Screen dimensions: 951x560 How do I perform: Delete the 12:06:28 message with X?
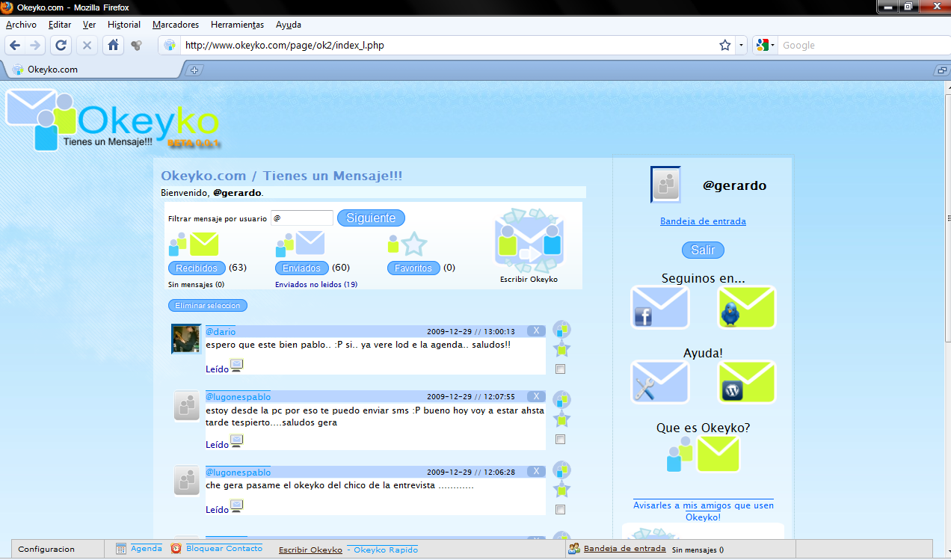536,472
